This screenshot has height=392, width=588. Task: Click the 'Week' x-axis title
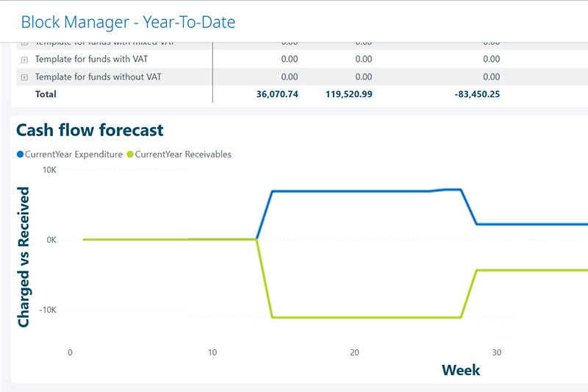(x=461, y=369)
